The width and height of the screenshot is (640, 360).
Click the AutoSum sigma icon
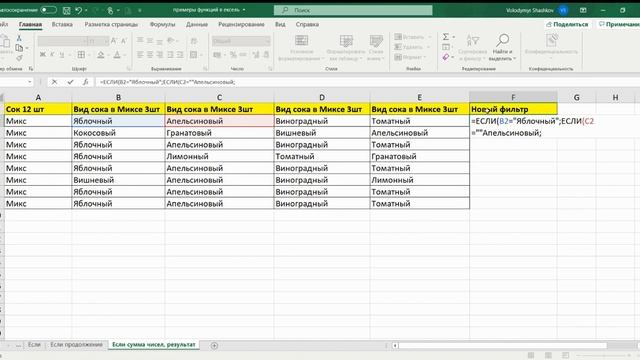[446, 37]
